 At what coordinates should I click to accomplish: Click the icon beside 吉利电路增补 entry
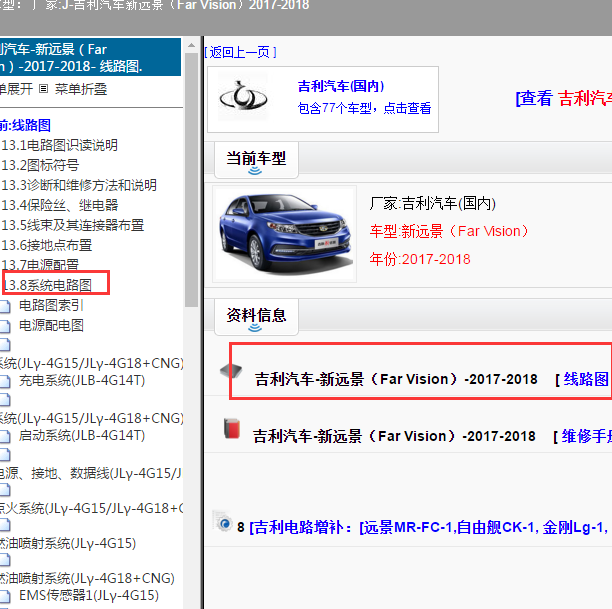[223, 522]
